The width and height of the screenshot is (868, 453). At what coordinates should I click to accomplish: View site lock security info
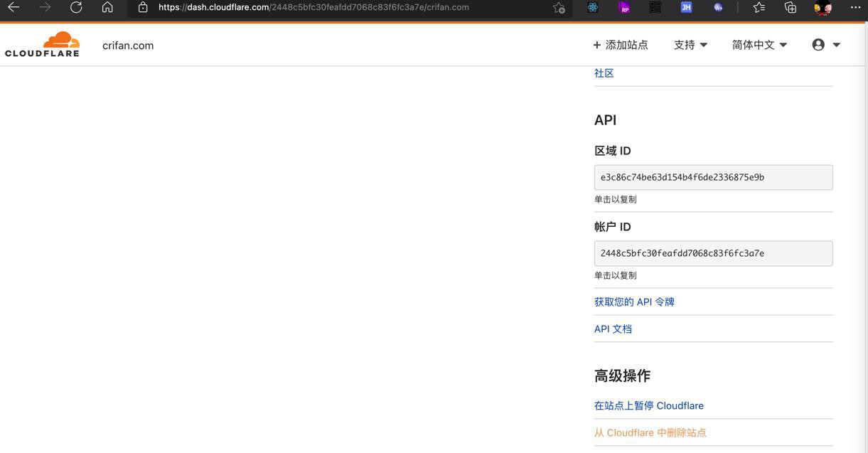click(143, 7)
